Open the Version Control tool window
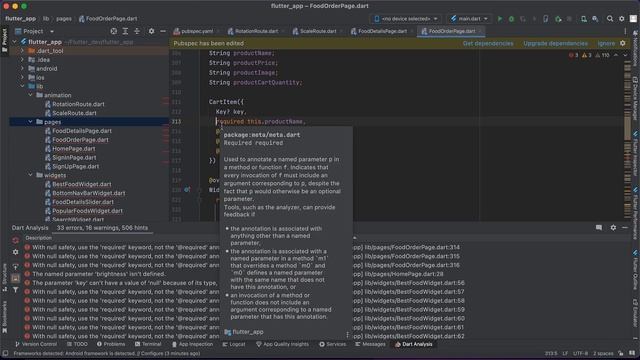 pyautogui.click(x=36, y=344)
